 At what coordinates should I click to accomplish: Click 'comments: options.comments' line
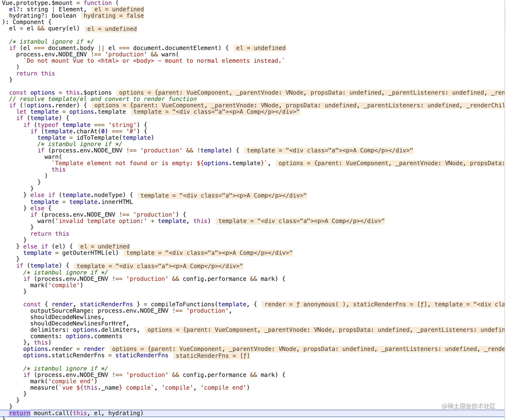pyautogui.click(x=76, y=336)
